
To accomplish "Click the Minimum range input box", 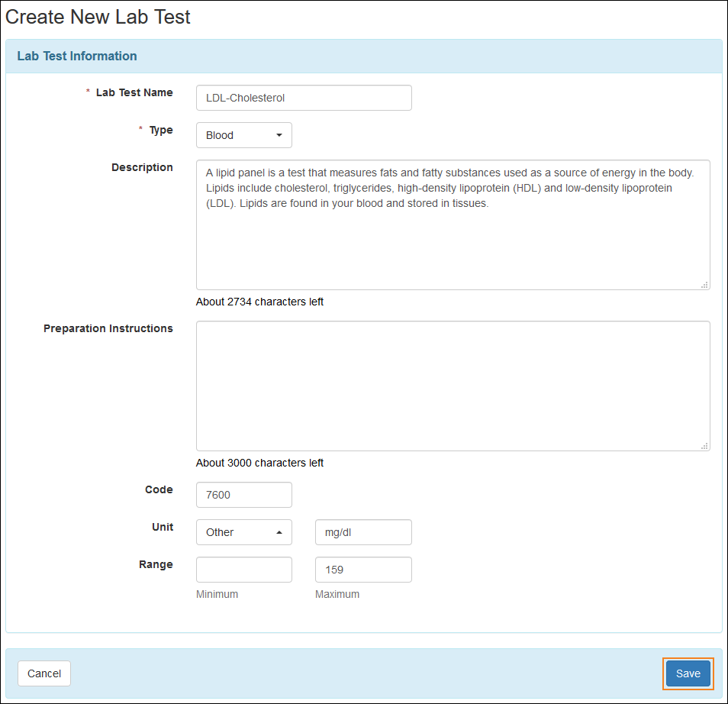I will click(x=243, y=570).
